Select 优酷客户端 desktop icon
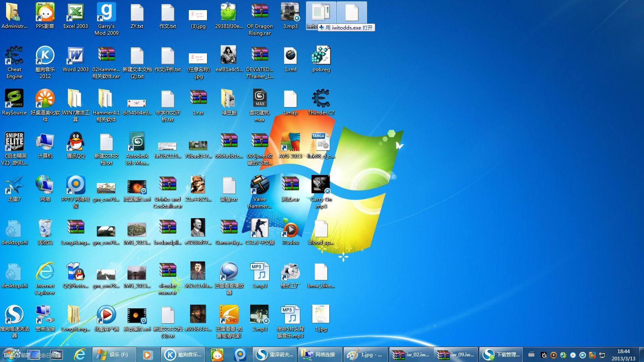Viewport: 644px width, 362px height. pos(106,318)
